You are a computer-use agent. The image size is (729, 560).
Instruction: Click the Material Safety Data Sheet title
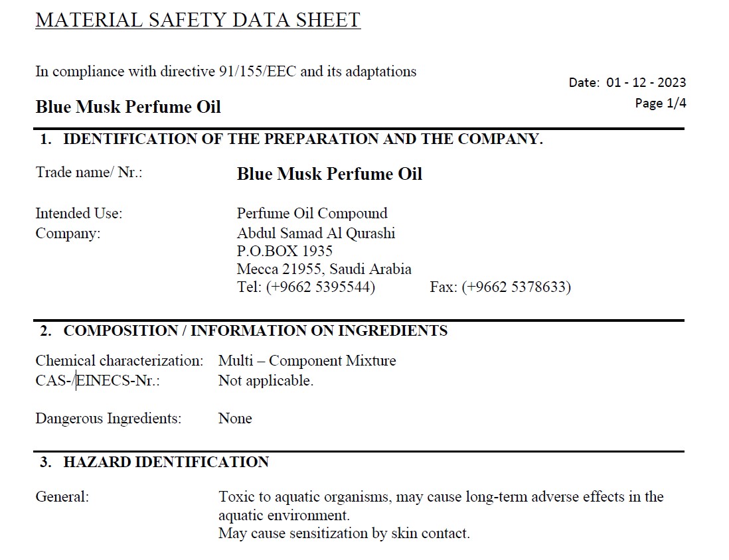[198, 20]
